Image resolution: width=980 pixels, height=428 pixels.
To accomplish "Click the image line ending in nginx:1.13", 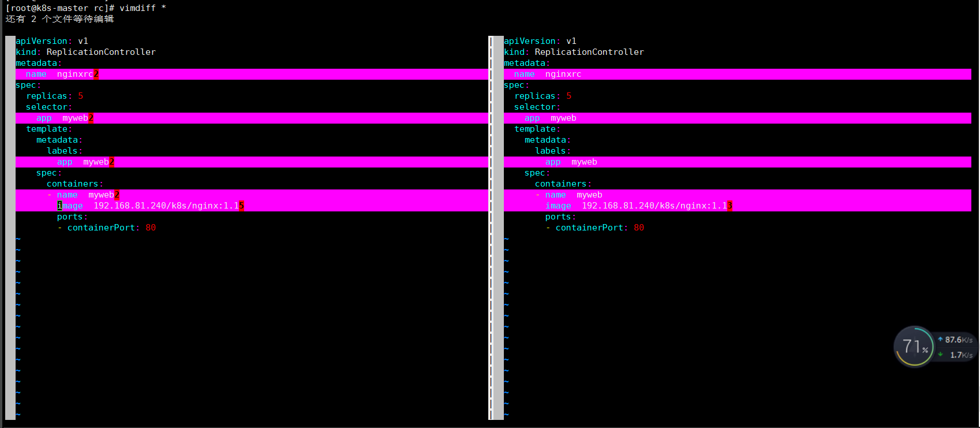I will pos(738,206).
